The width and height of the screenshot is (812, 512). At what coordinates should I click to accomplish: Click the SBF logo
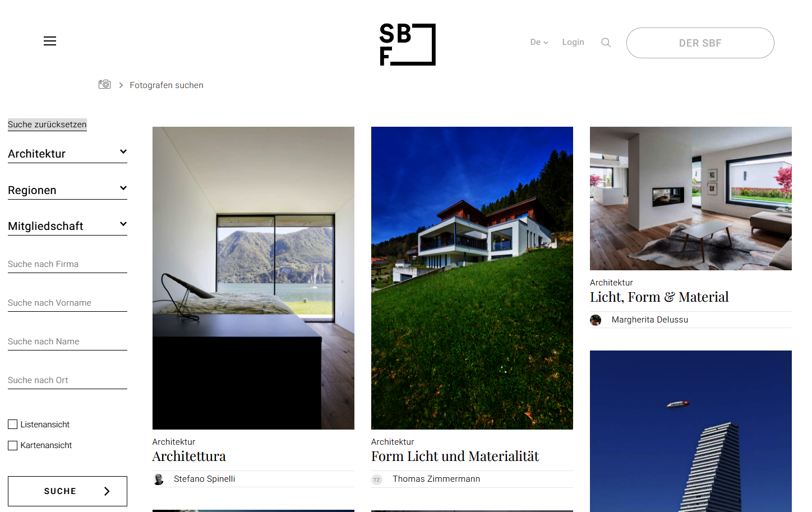tap(408, 44)
